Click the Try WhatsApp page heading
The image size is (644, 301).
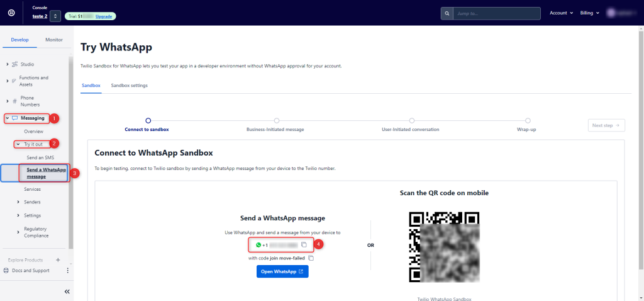pos(116,47)
